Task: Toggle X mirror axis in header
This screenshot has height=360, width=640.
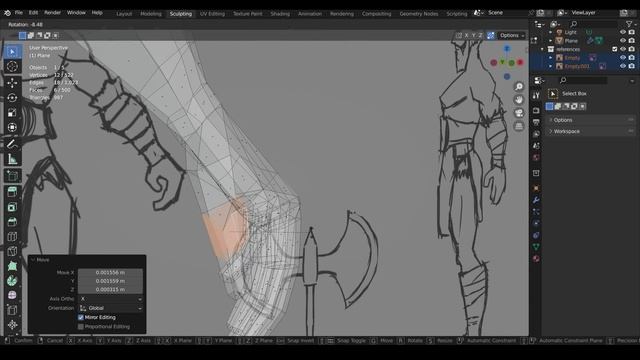Action: (467, 36)
